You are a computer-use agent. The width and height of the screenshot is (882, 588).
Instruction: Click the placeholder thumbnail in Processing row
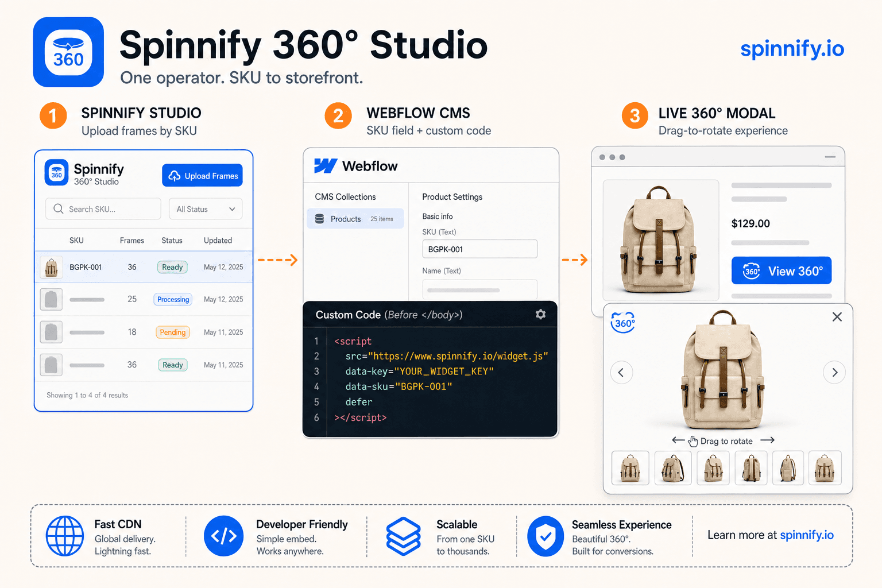click(x=51, y=300)
